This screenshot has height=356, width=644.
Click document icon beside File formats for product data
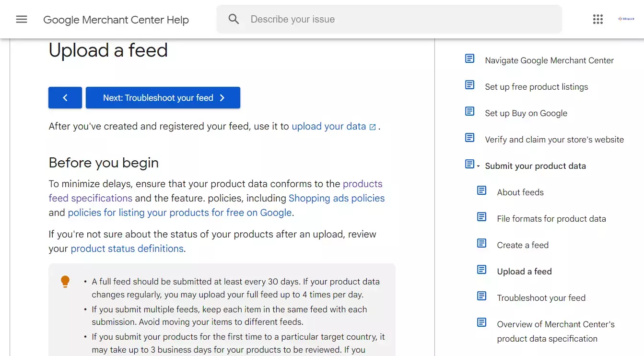click(482, 217)
